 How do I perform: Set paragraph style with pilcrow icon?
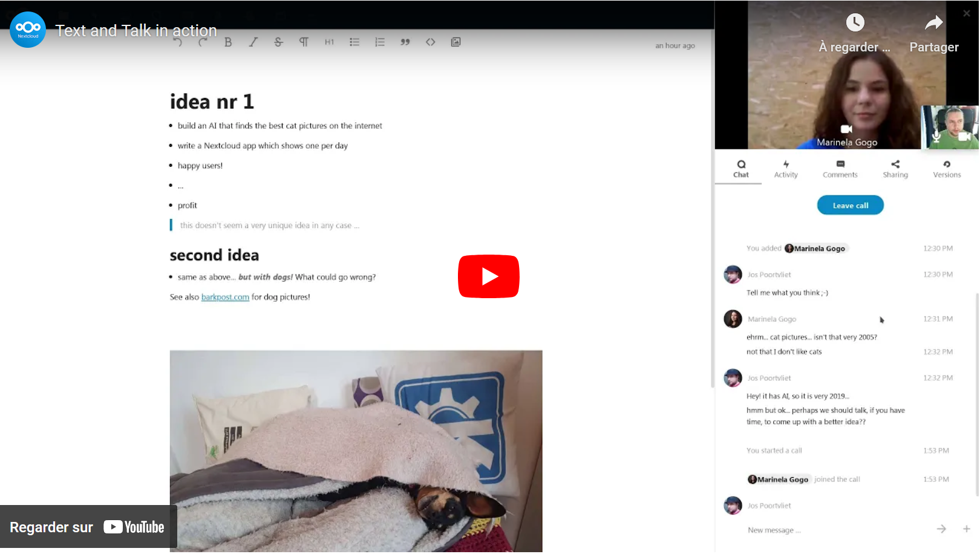(304, 42)
